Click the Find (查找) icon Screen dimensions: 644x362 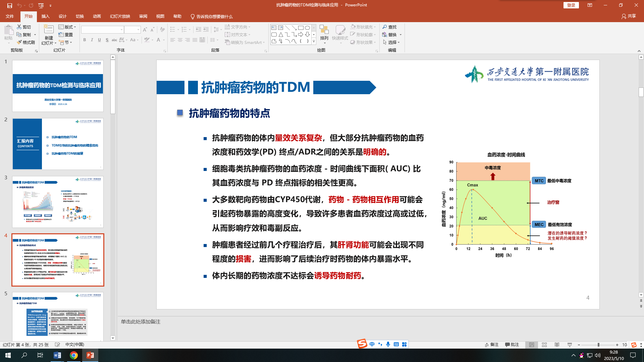tap(385, 27)
